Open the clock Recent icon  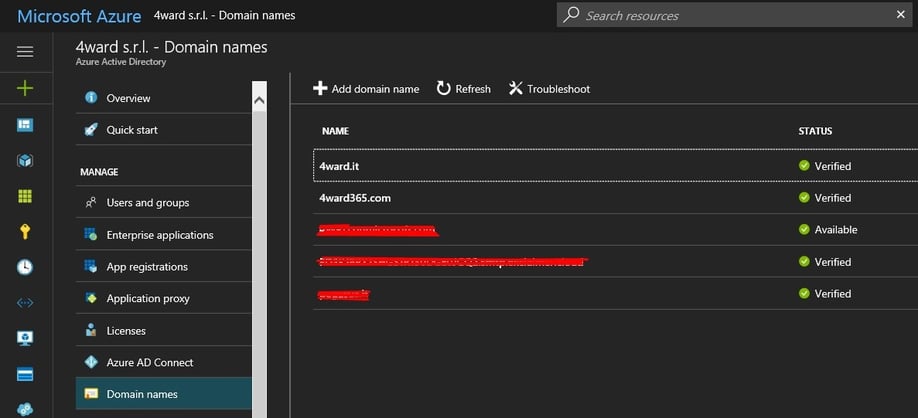coord(25,267)
